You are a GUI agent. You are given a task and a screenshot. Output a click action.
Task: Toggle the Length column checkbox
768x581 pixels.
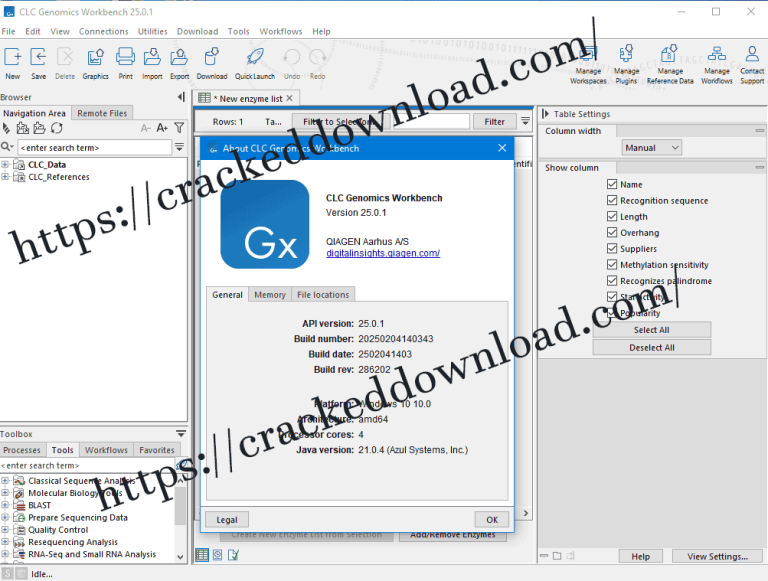612,217
